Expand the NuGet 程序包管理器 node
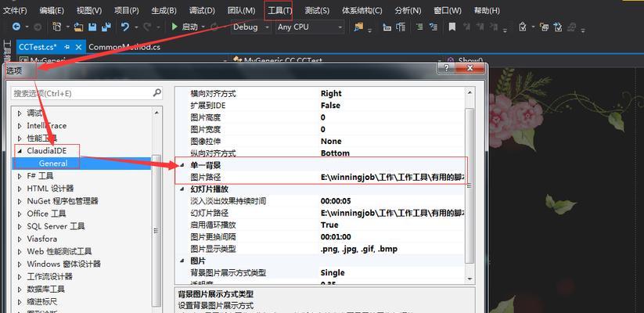Image resolution: width=644 pixels, height=313 pixels. [20, 201]
